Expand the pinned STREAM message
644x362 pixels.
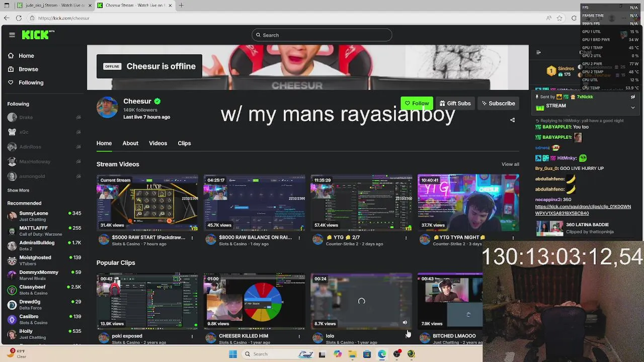(633, 107)
